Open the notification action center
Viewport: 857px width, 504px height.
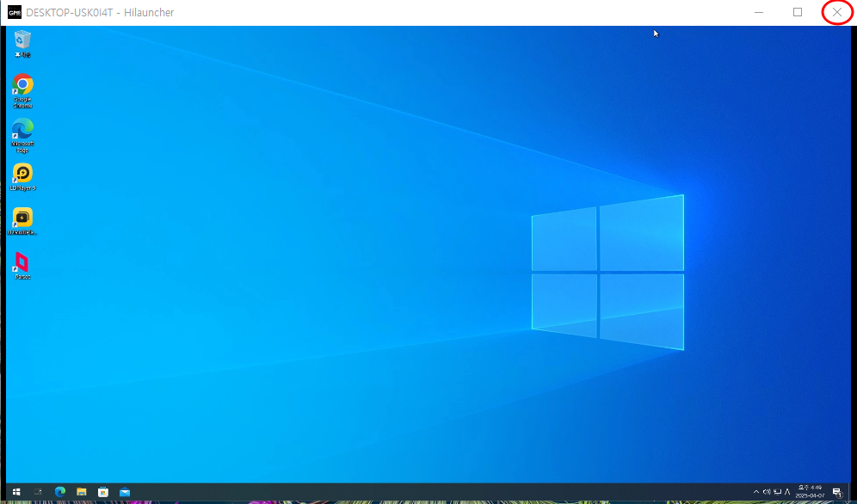click(x=837, y=493)
